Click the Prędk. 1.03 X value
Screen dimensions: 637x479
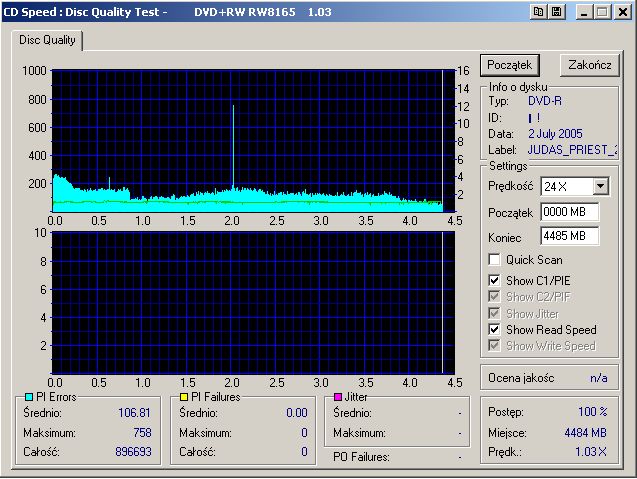point(591,452)
